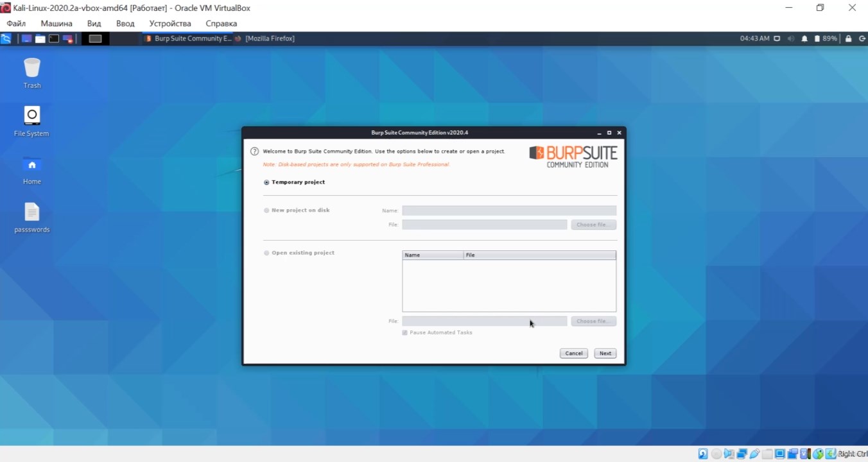Close the Burp Suite dialog window
The image size is (868, 462).
click(619, 133)
